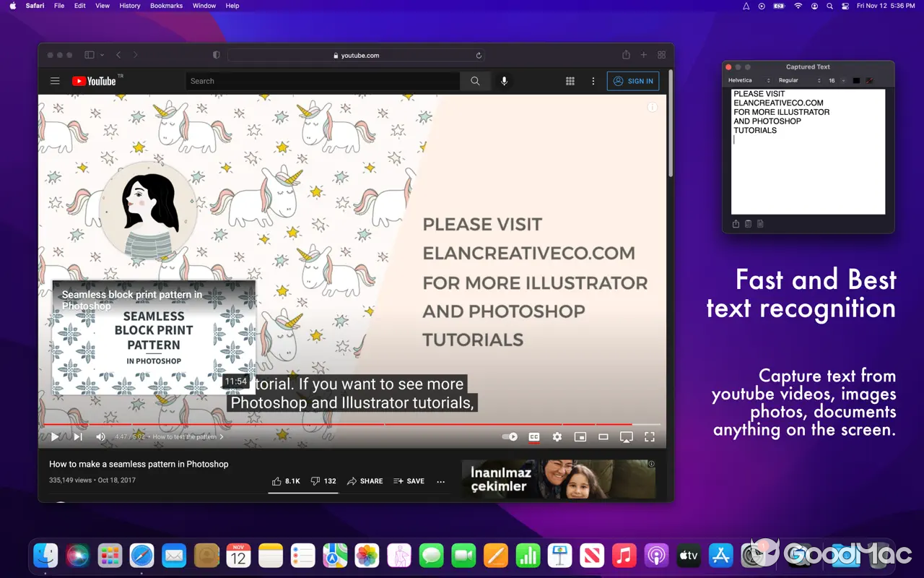
Task: Mute the video with the volume icon
Action: 100,436
